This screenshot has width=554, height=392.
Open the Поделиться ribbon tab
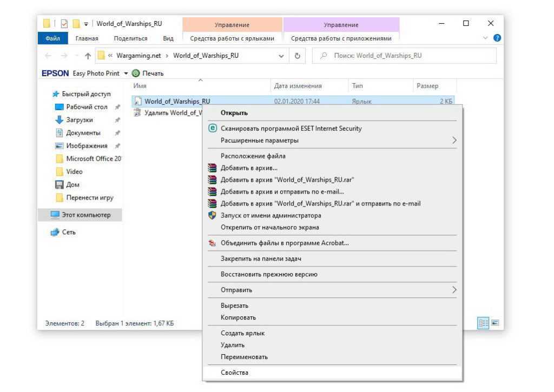[130, 38]
